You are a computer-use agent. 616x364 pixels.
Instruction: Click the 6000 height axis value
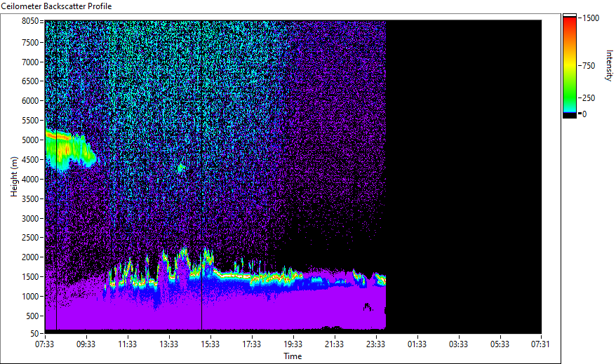coord(30,101)
